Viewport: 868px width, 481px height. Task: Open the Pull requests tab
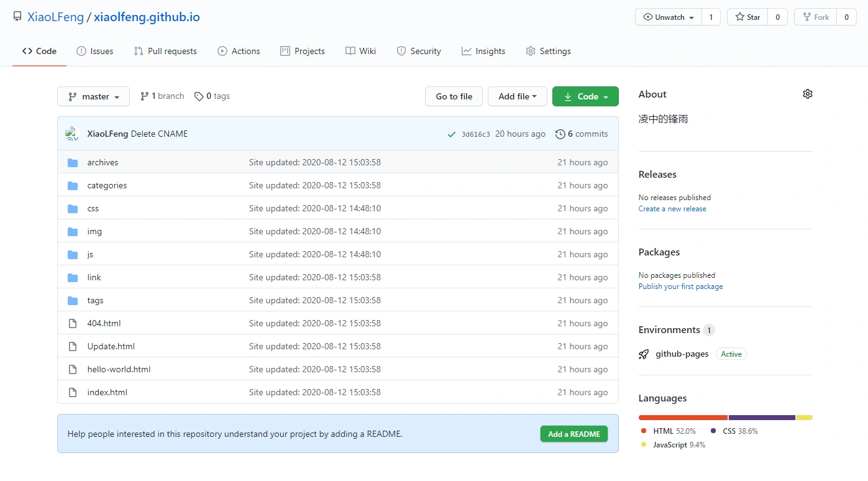click(165, 51)
